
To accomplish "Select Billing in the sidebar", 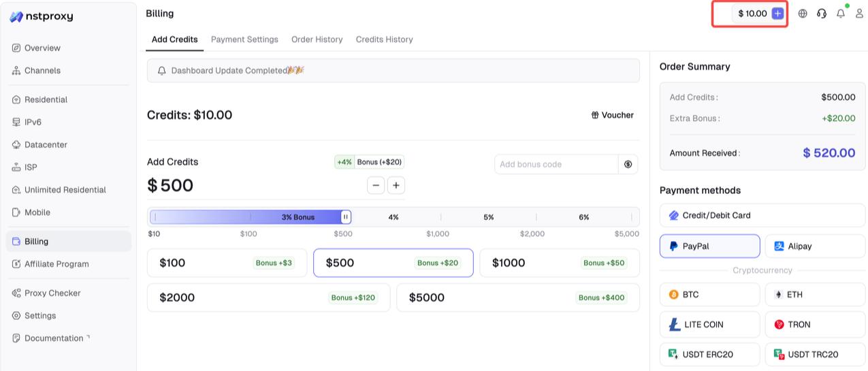I will click(x=68, y=241).
